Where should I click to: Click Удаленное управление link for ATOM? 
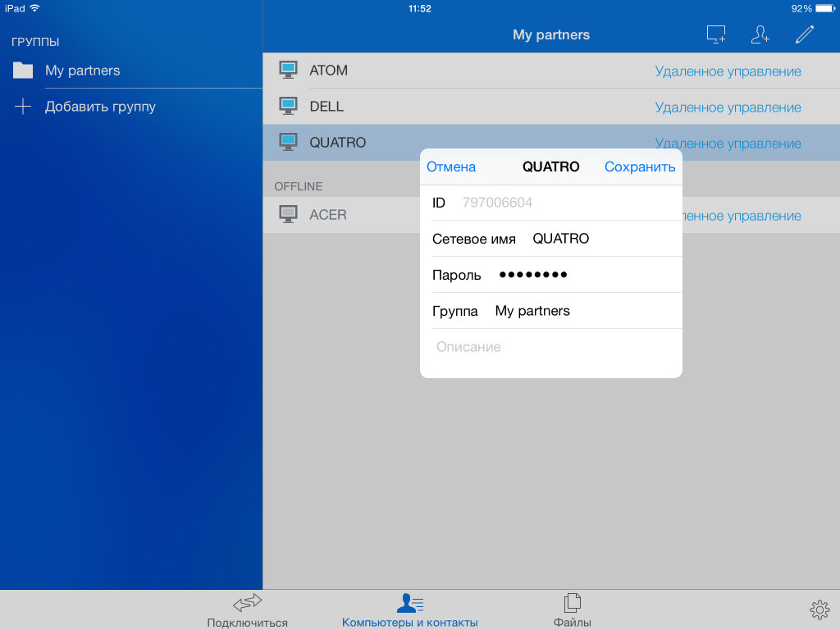(x=728, y=71)
